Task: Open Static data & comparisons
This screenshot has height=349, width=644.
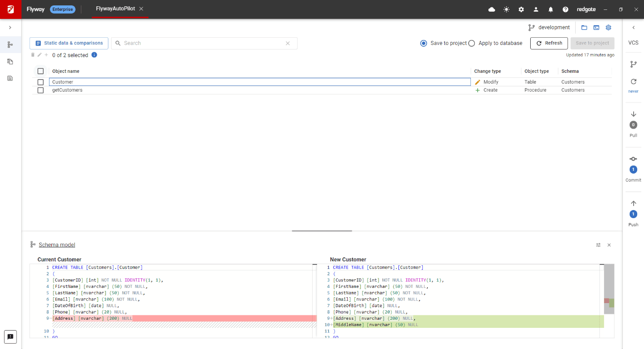Action: 69,43
